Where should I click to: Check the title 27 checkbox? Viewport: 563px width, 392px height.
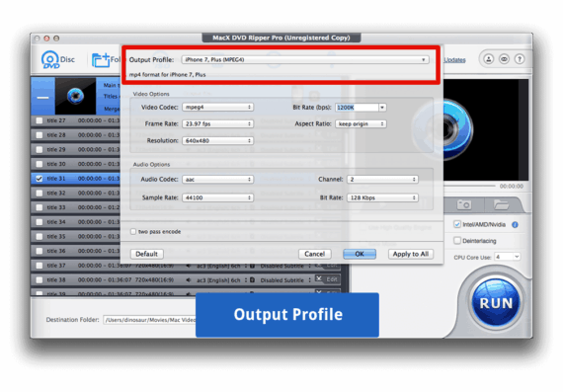tap(40, 120)
